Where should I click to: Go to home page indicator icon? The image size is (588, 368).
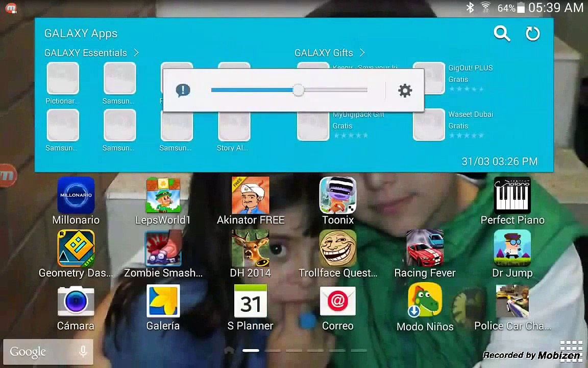click(229, 350)
